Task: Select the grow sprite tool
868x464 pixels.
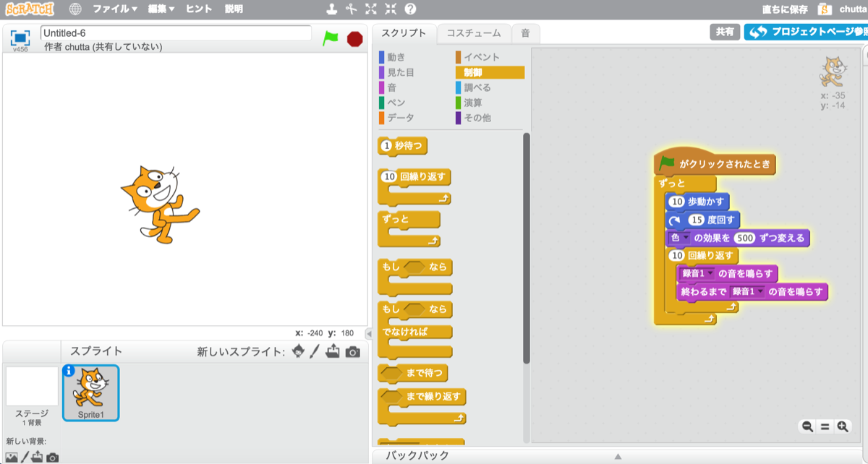Action: [x=371, y=9]
